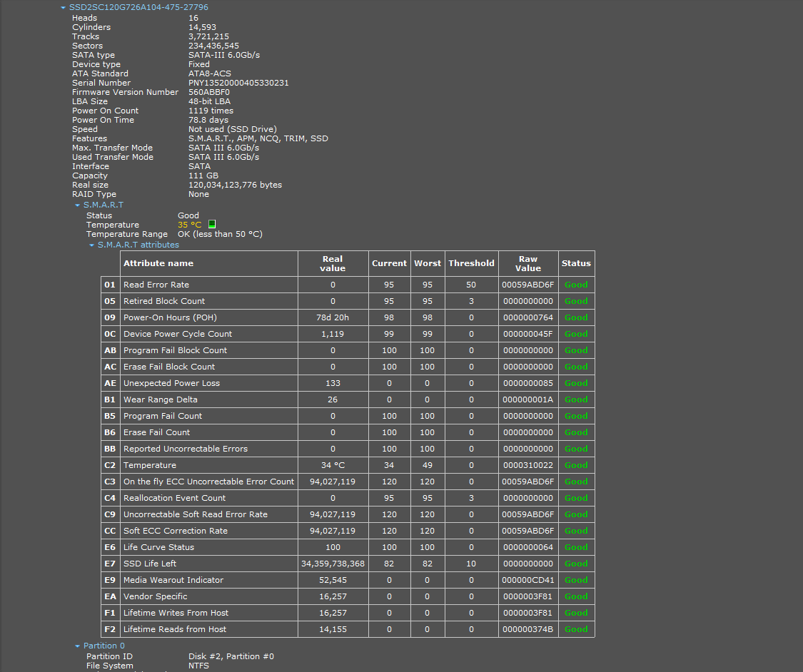This screenshot has height=672, width=803.
Task: Select the Real value column header
Action: coord(333,263)
